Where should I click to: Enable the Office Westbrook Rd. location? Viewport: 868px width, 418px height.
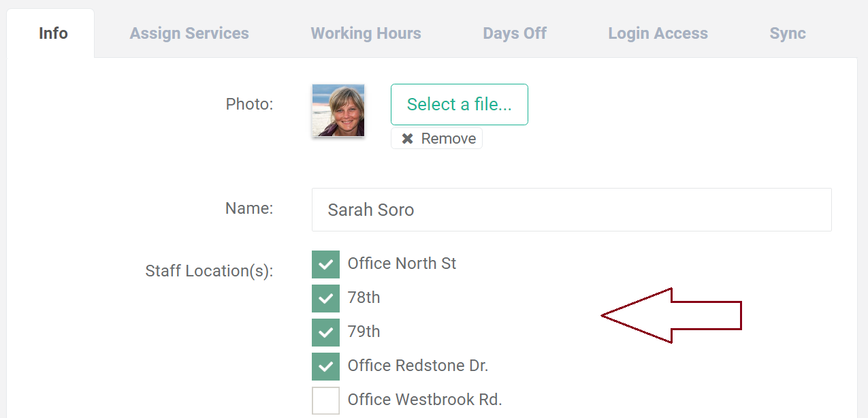click(x=325, y=400)
